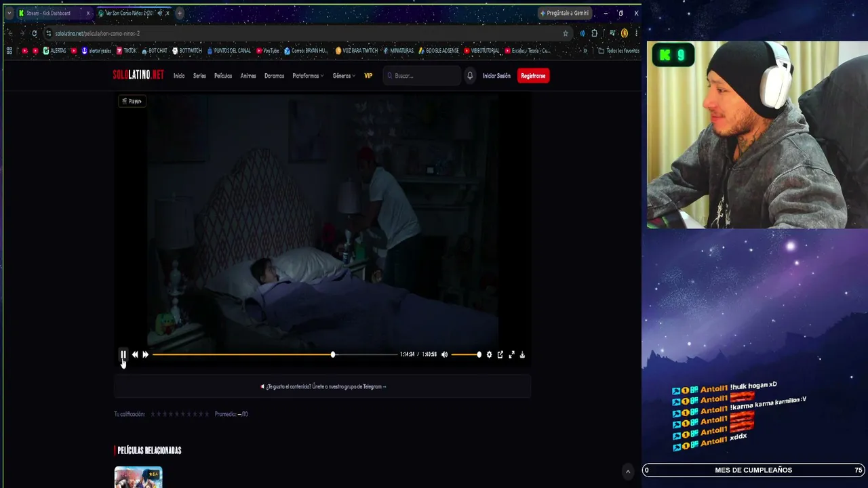The image size is (868, 488).
Task: Open the tab audio indicator in toolbar
Action: [x=582, y=33]
